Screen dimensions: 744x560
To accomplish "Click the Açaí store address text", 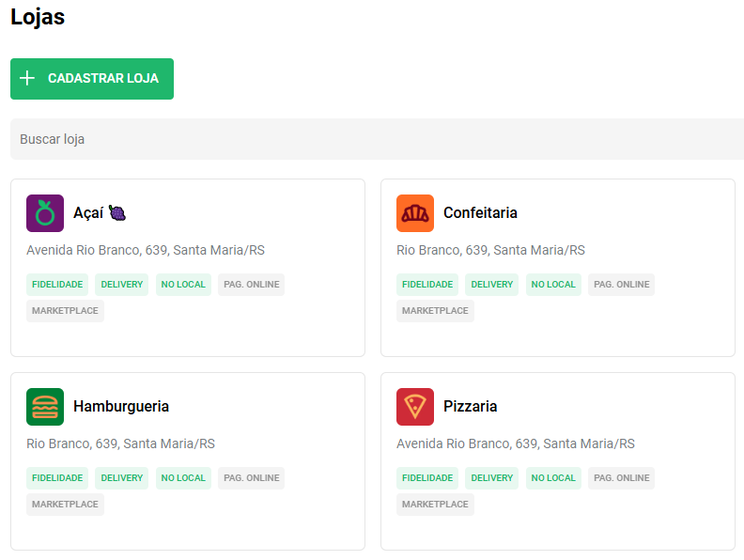I will [x=145, y=250].
